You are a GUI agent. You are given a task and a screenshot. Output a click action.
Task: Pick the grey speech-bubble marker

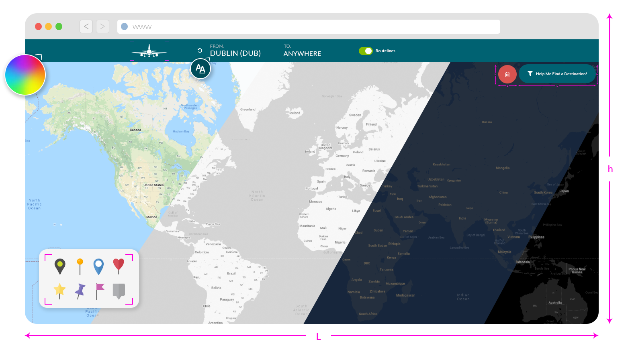(119, 291)
